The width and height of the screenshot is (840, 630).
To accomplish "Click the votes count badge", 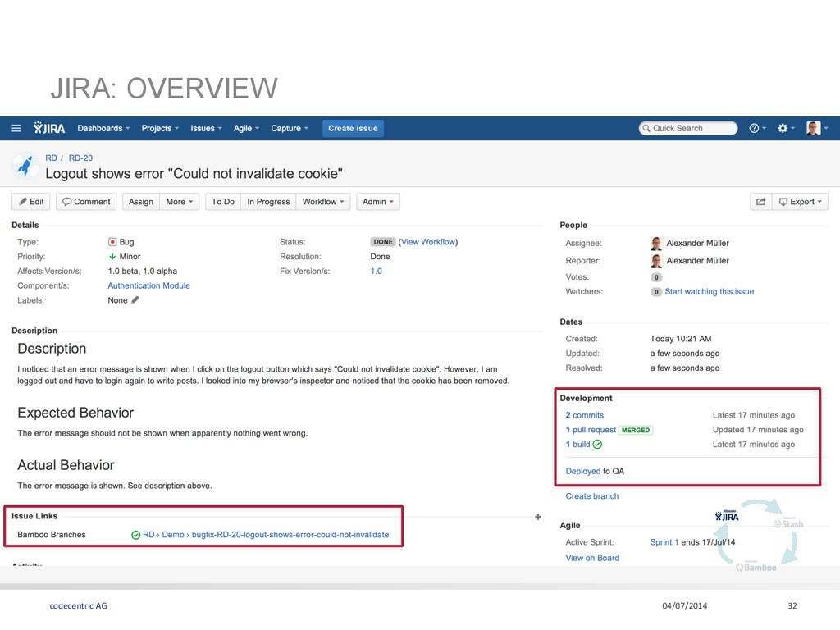I will (656, 277).
